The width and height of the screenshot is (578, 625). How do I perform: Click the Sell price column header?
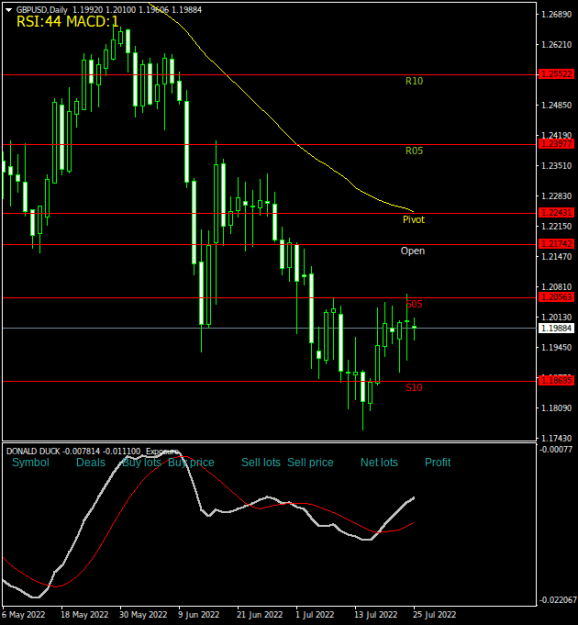[x=310, y=463]
